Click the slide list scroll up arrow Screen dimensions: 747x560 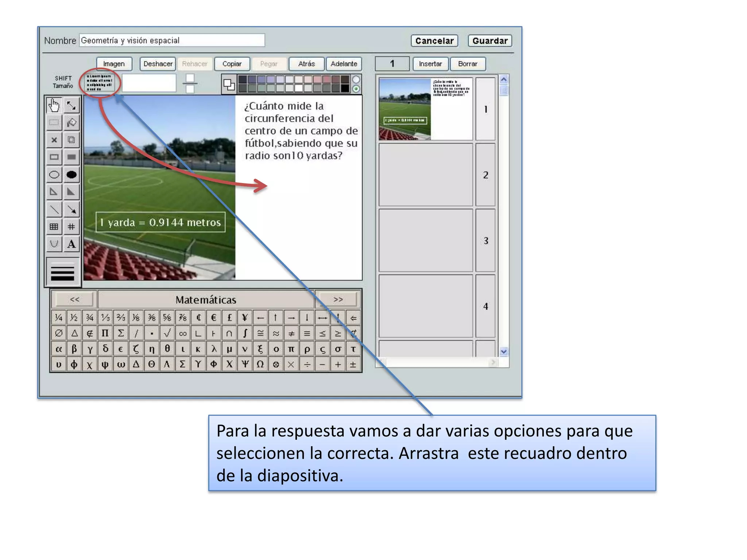[x=504, y=79]
